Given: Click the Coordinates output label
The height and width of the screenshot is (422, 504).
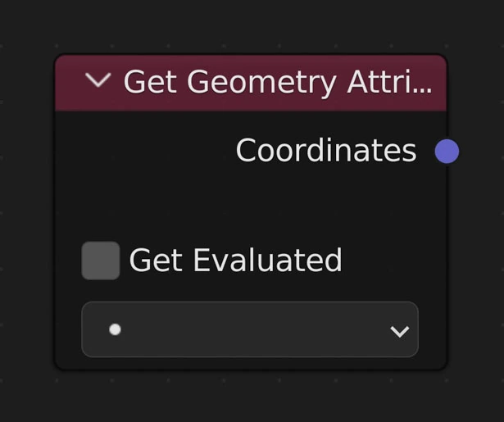Looking at the screenshot, I should tap(325, 151).
